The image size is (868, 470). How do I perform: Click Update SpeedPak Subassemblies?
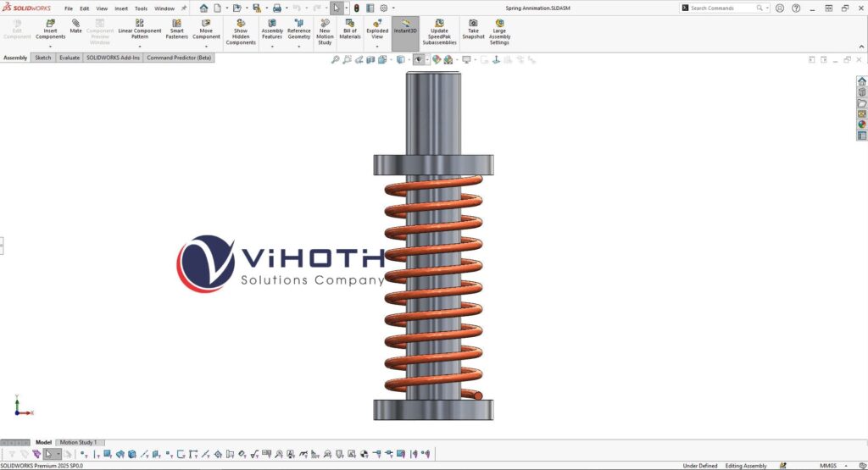pyautogui.click(x=439, y=32)
